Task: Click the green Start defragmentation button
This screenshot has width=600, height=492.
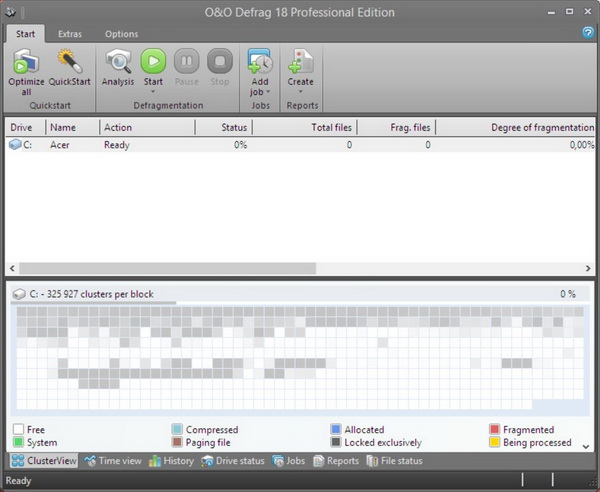Action: pos(153,60)
